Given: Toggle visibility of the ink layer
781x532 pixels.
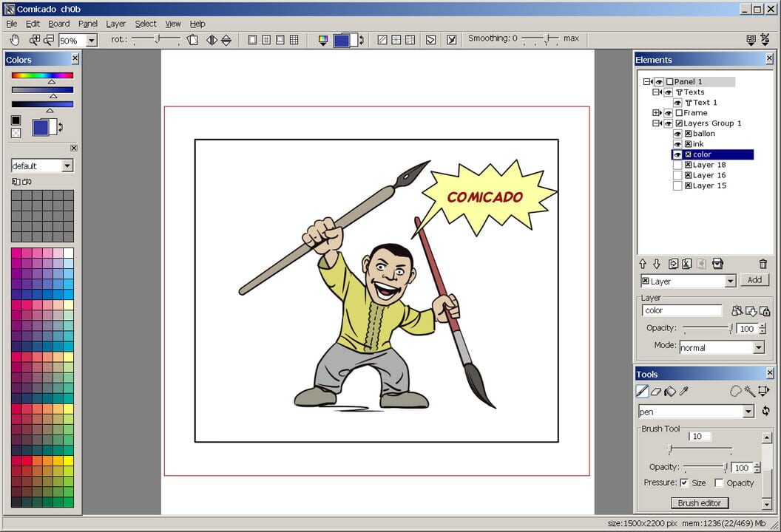Looking at the screenshot, I should click(x=677, y=144).
